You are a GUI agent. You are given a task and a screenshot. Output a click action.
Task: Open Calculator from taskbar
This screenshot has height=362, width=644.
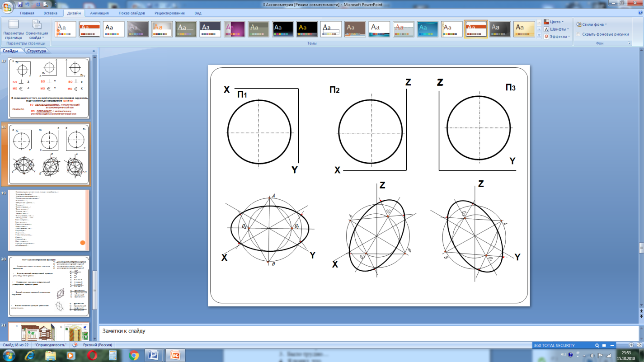[x=113, y=355]
